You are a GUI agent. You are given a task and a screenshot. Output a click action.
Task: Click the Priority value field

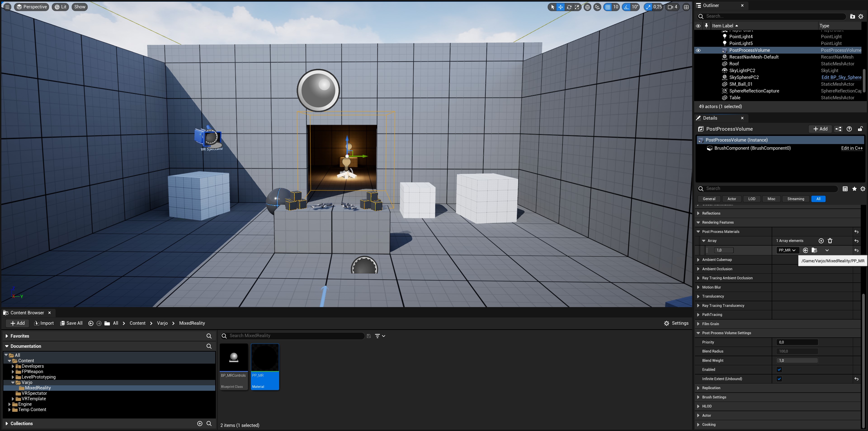[797, 342]
